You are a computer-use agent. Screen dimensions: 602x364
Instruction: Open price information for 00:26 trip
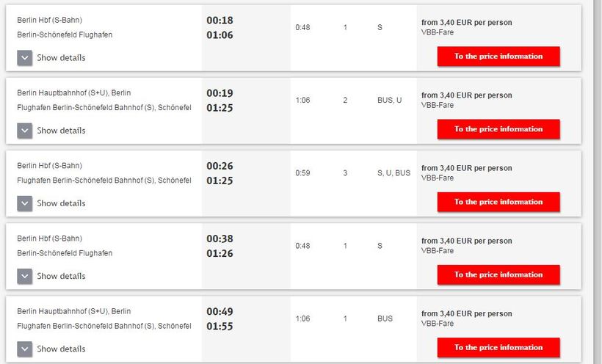pyautogui.click(x=498, y=202)
